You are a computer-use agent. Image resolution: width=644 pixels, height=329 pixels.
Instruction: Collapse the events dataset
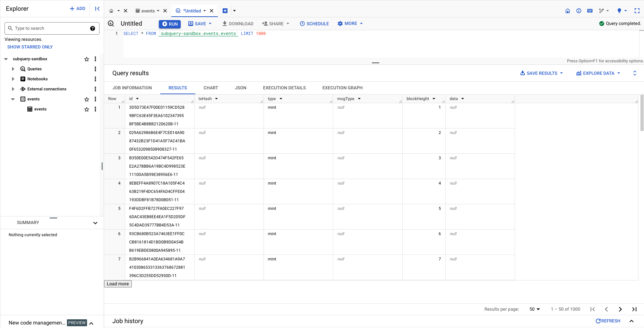click(13, 99)
